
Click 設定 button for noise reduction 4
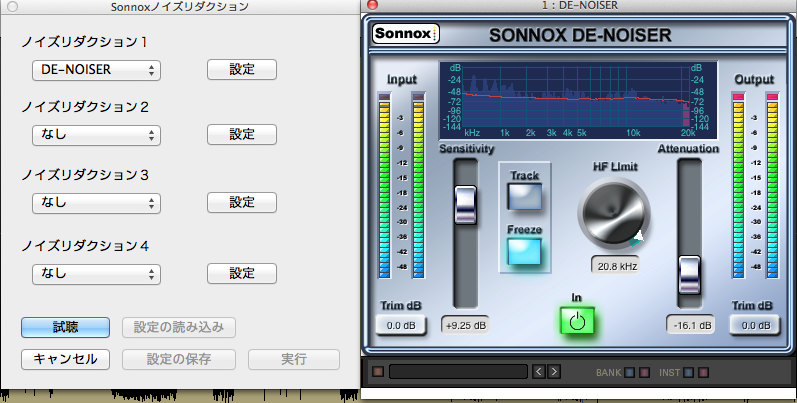(242, 274)
